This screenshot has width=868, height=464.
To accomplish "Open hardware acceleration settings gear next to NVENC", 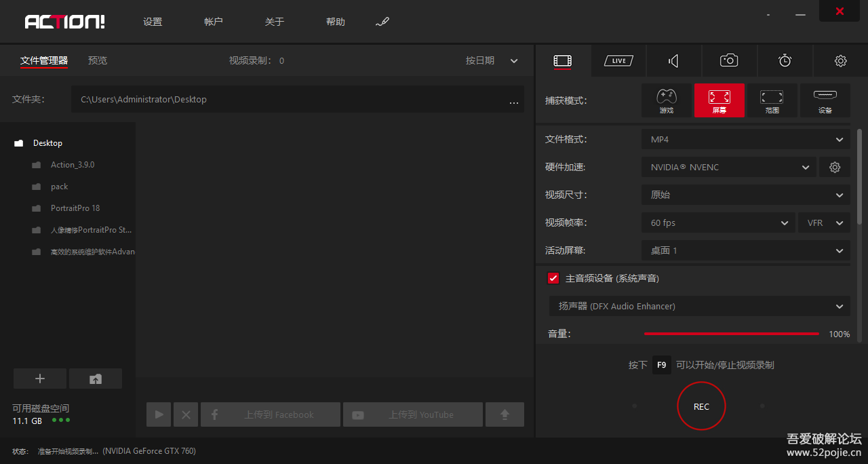I will click(834, 167).
